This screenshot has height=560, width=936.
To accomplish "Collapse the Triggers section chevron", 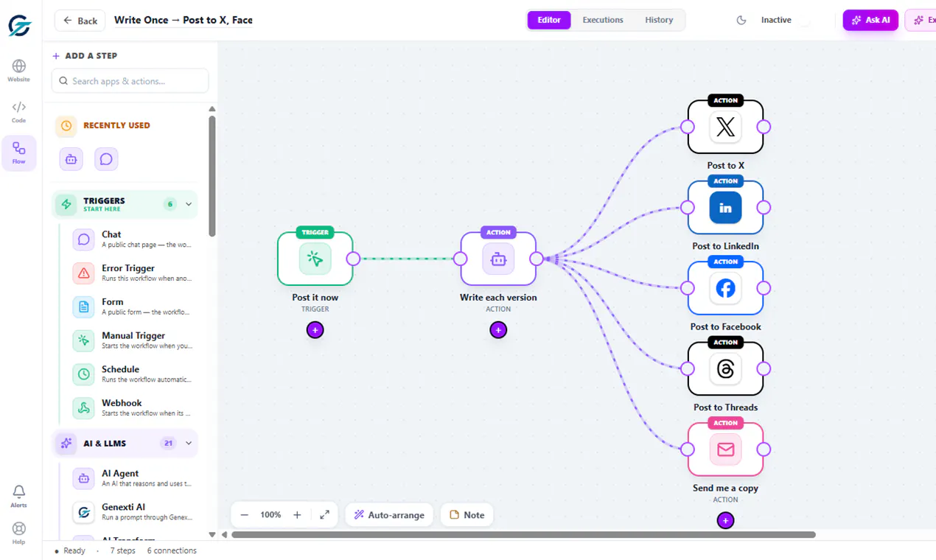I will coord(189,204).
